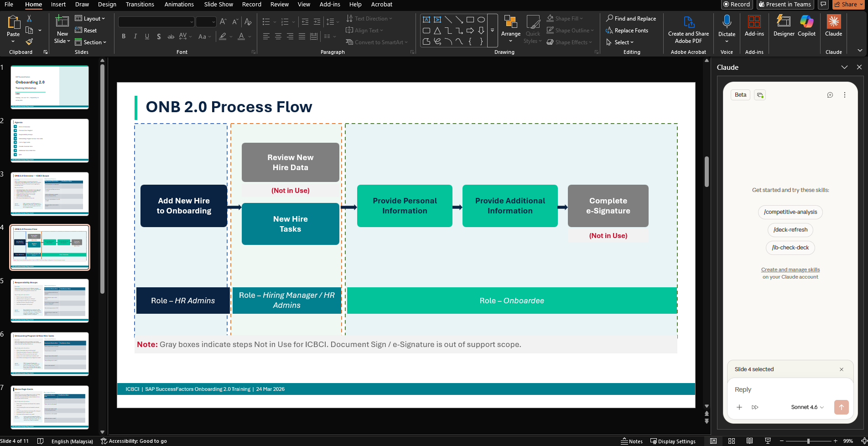Click Create and Share Adobe PDF icon
This screenshot has width=868, height=446.
click(x=688, y=22)
